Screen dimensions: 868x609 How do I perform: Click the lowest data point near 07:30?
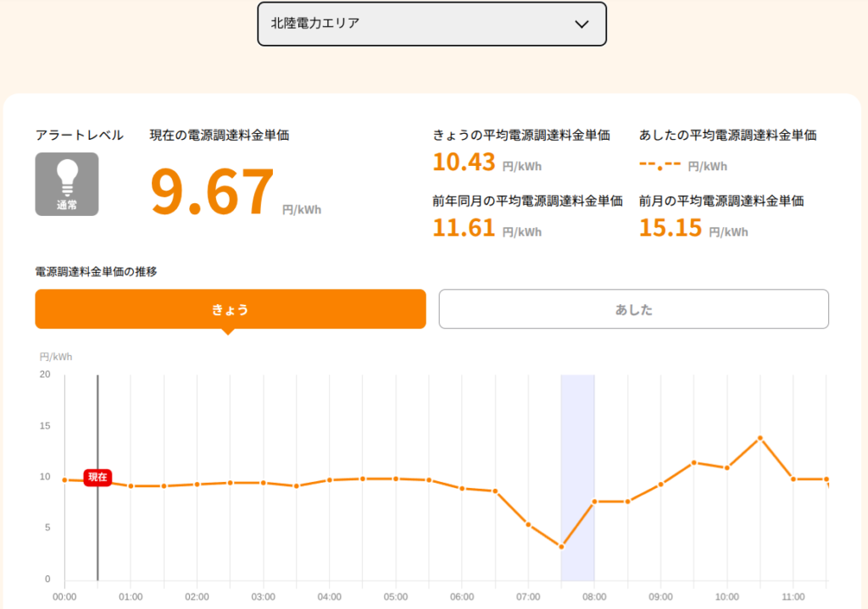(561, 546)
